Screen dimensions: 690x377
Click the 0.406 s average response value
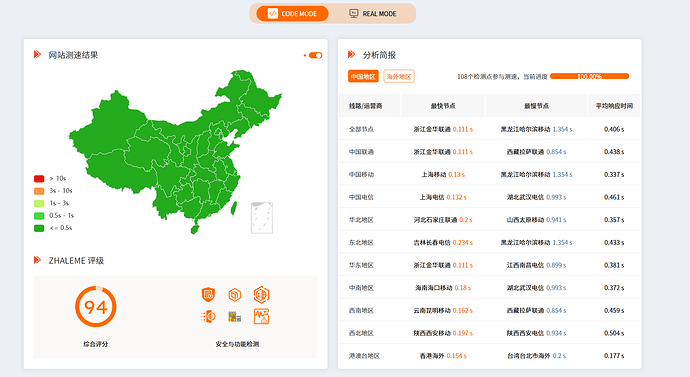coord(614,129)
